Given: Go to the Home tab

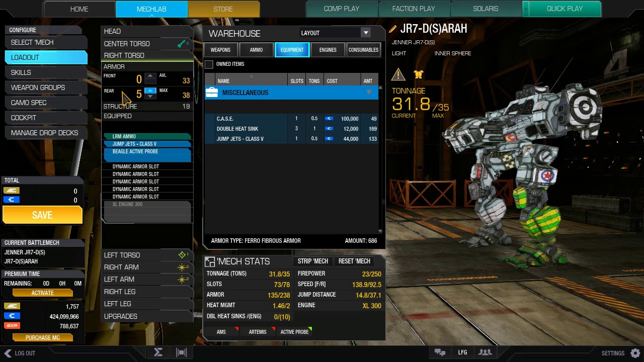Looking at the screenshot, I should (79, 9).
